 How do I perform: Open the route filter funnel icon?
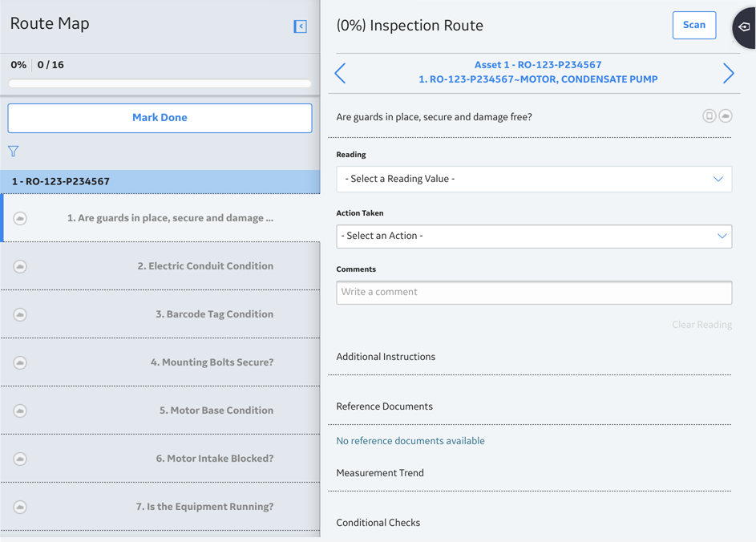(13, 152)
